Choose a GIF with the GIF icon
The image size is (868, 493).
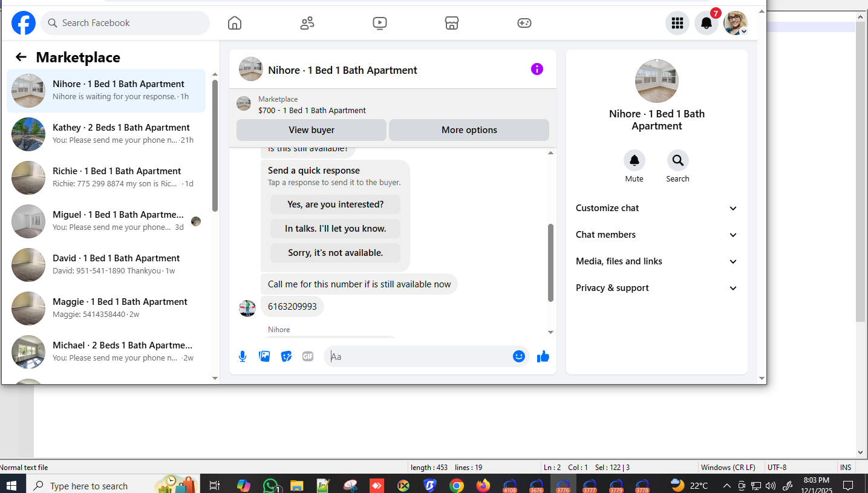pyautogui.click(x=308, y=356)
